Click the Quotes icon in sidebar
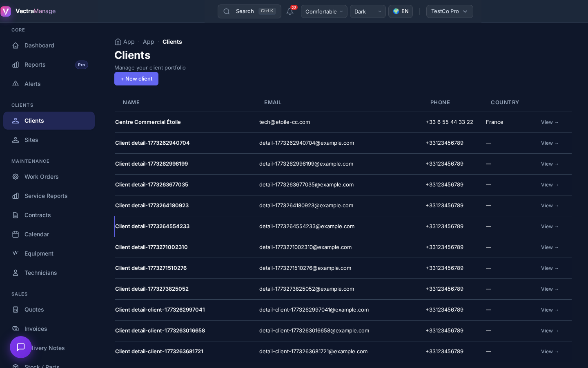Viewport: 588px width, 368px height. point(16,310)
